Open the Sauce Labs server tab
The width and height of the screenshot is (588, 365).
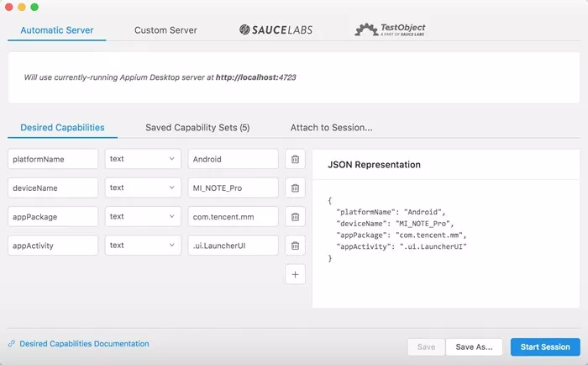(276, 29)
